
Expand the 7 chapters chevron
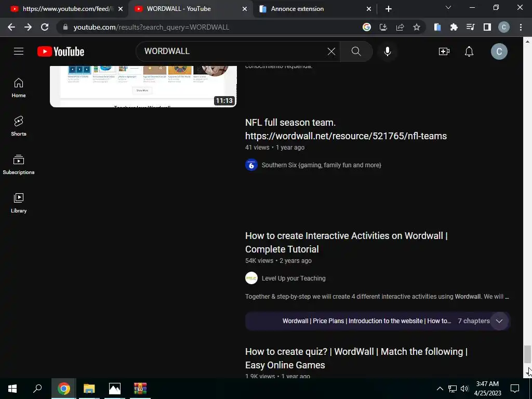[x=499, y=321]
